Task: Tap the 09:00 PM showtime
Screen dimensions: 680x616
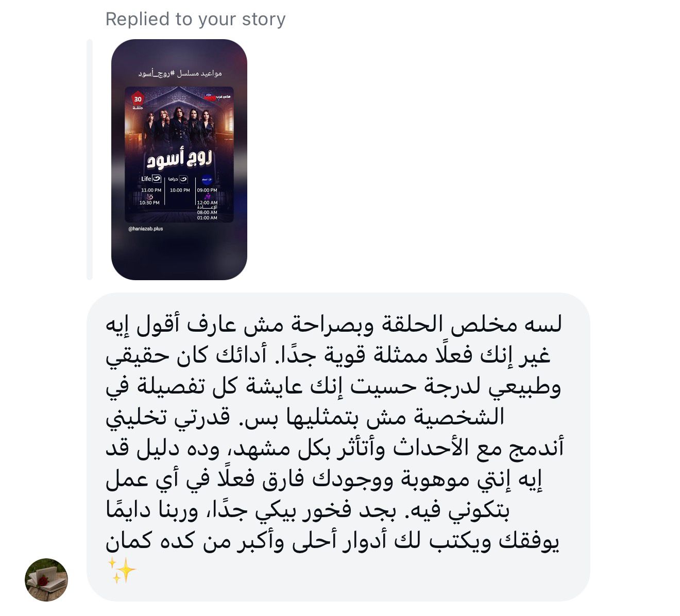Action: pos(207,190)
